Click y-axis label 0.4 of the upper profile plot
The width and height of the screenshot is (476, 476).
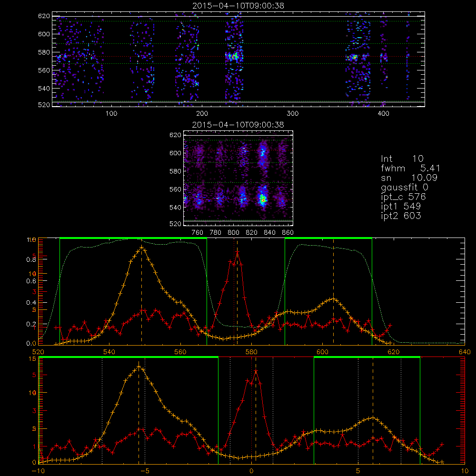[32, 303]
